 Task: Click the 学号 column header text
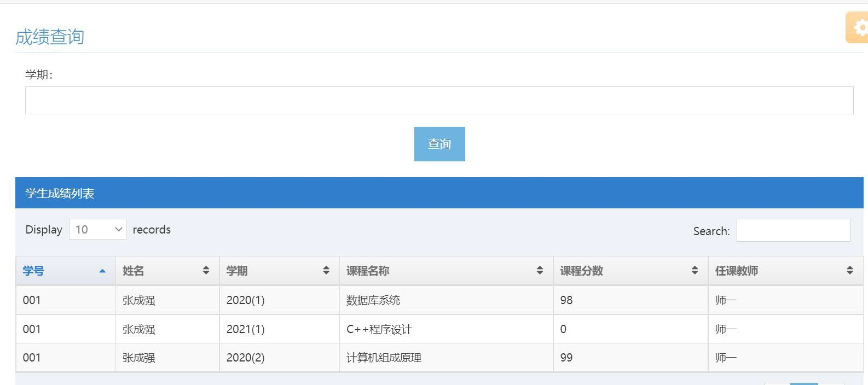pyautogui.click(x=33, y=271)
